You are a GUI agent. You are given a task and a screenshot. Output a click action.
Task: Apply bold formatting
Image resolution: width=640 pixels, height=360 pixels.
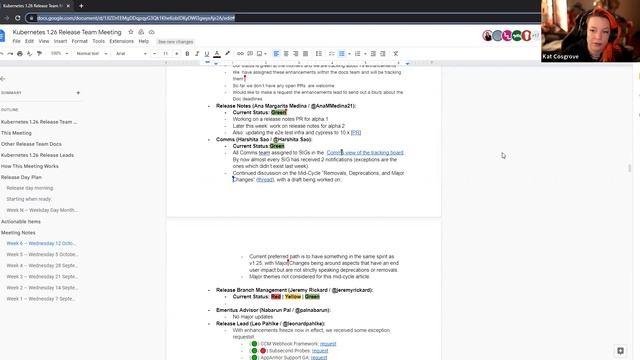coord(187,53)
